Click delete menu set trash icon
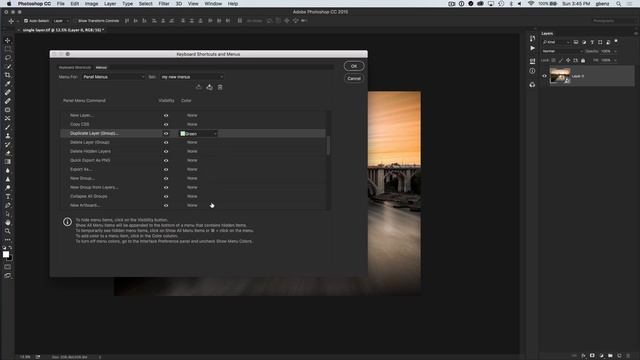Viewport: 640px width, 360px height. click(x=220, y=87)
